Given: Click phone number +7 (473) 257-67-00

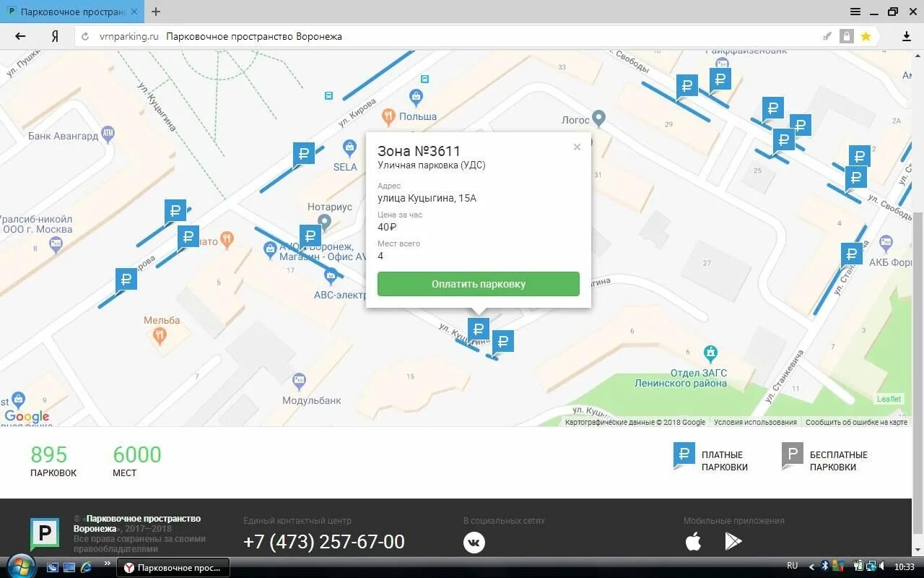Looking at the screenshot, I should pos(324,542).
